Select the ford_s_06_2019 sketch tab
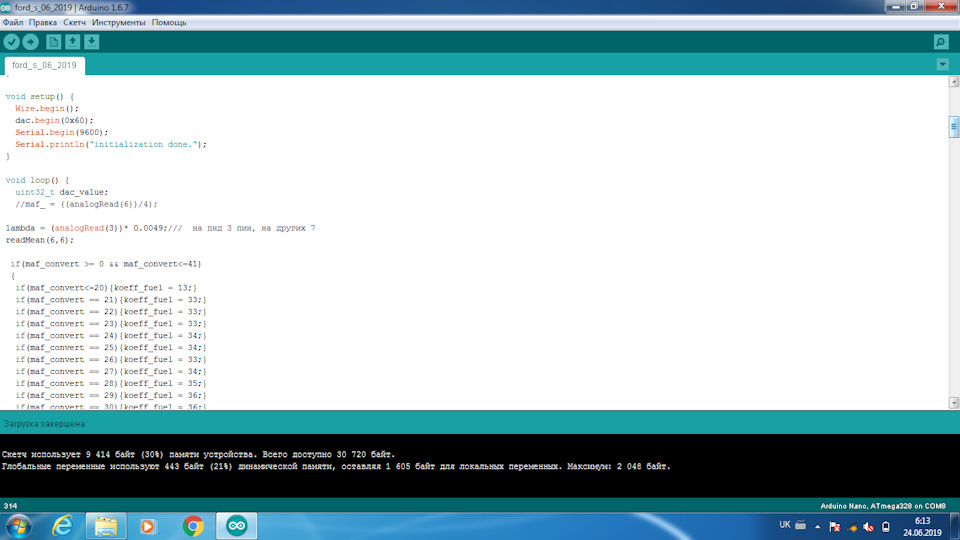960x540 pixels. (x=45, y=65)
